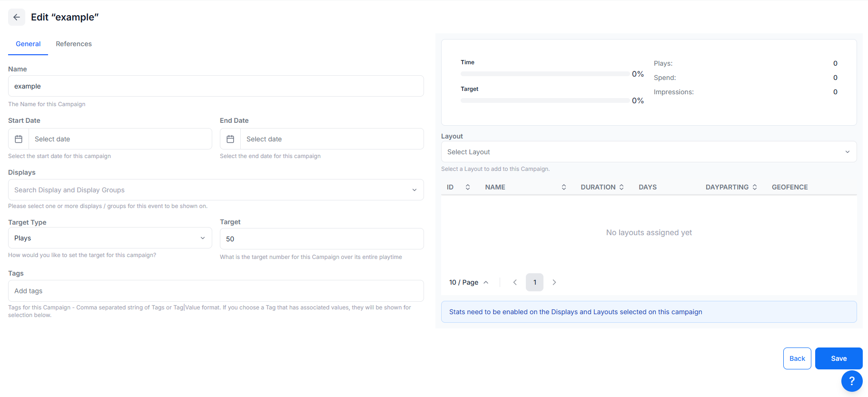Sort table by ID column arrows
This screenshot has height=397, width=868.
tap(468, 187)
